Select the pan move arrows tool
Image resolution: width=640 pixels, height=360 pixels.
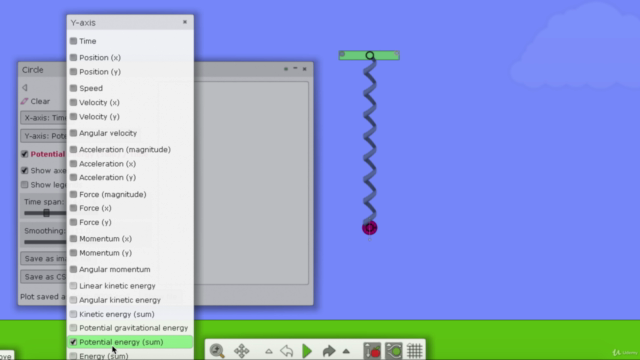click(x=241, y=351)
